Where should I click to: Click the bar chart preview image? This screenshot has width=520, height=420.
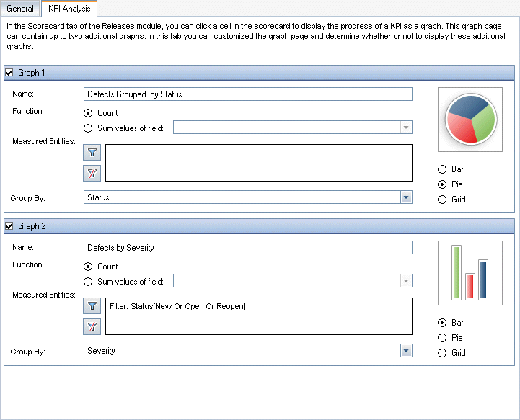coord(470,273)
